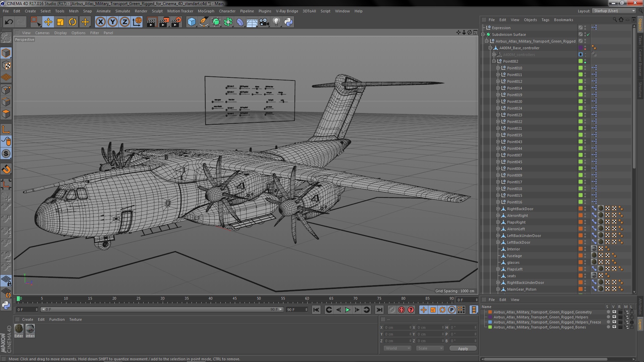Toggle X axis lock

coord(100,22)
